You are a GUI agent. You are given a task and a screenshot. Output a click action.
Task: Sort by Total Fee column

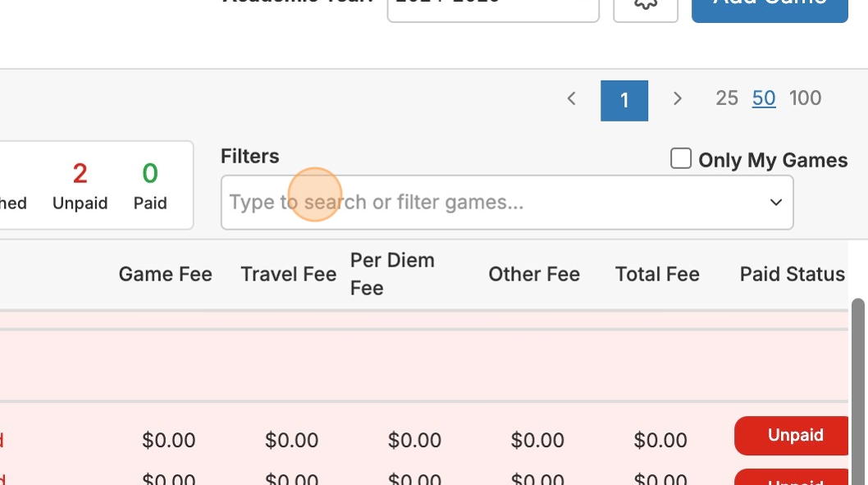tap(657, 274)
